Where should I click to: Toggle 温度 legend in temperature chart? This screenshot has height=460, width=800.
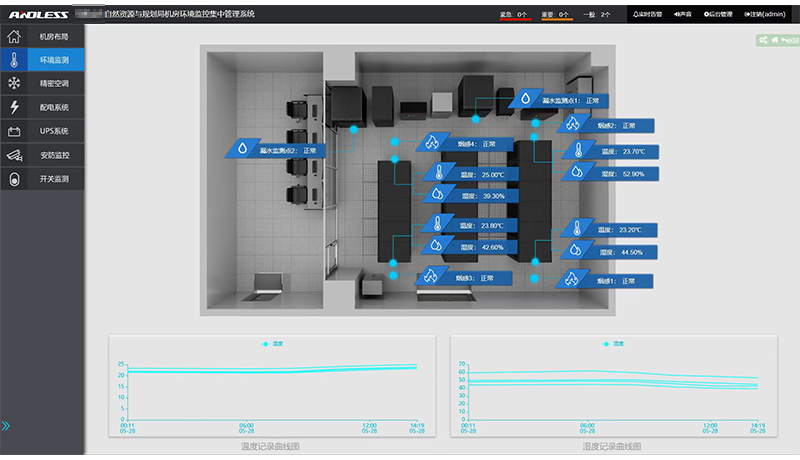click(272, 344)
